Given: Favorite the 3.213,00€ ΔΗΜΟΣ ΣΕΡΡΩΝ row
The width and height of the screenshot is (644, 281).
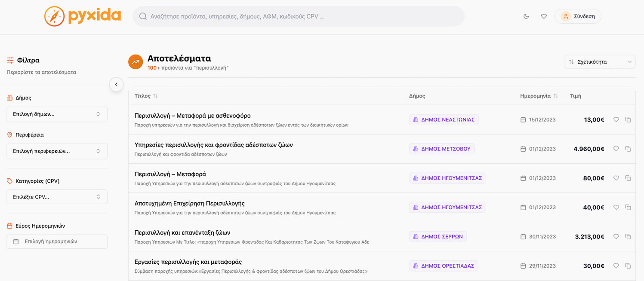Looking at the screenshot, I should point(616,237).
